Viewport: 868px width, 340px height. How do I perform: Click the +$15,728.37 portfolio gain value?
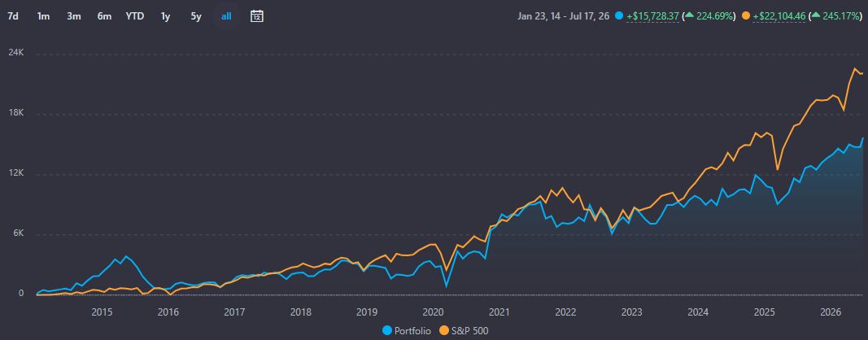pyautogui.click(x=652, y=16)
